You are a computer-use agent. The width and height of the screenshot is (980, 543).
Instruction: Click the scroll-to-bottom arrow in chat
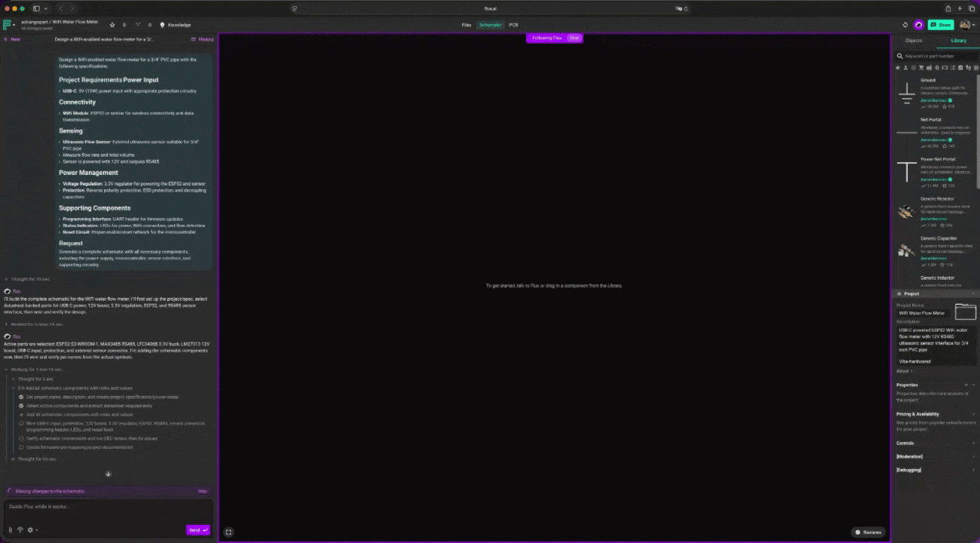click(108, 474)
